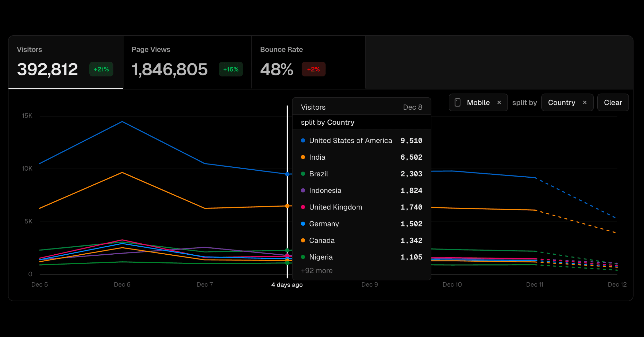Select the United States legend dot

303,140
